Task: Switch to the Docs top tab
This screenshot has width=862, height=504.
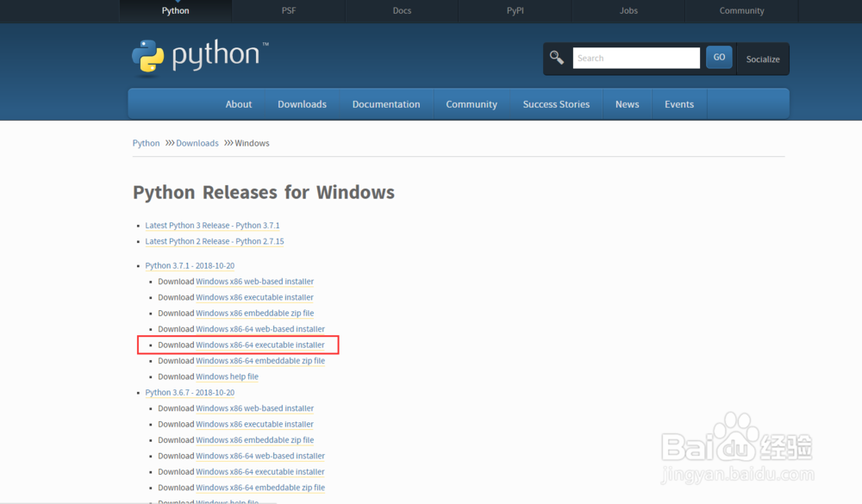Action: pyautogui.click(x=402, y=11)
